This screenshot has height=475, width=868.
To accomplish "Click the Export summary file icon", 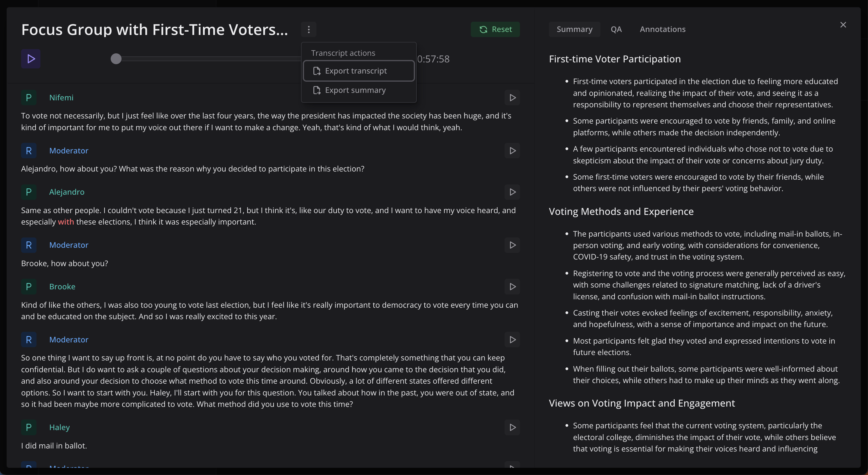I will (317, 90).
